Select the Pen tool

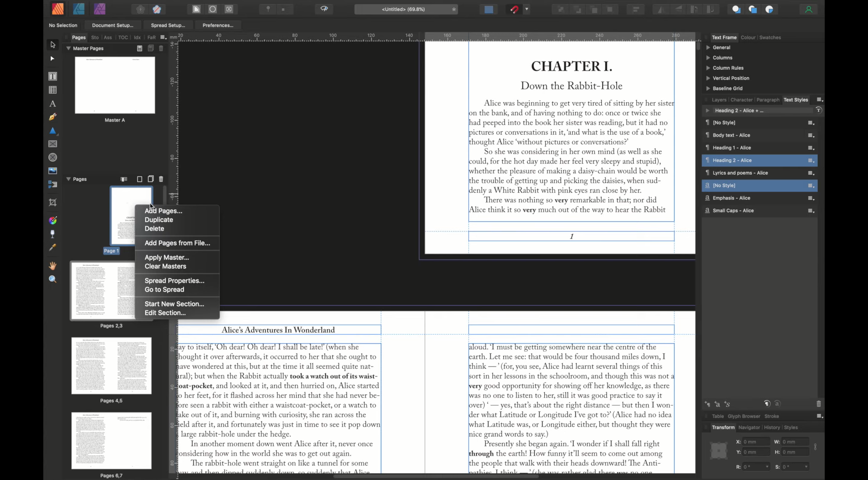(53, 117)
